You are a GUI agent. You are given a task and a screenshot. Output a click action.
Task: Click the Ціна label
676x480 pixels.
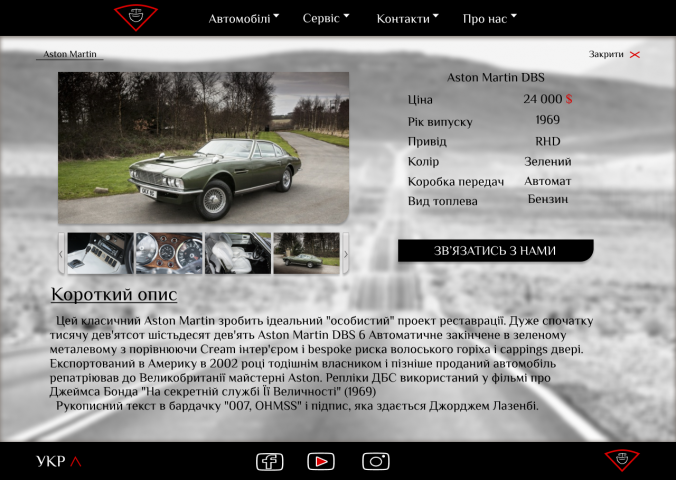point(420,100)
